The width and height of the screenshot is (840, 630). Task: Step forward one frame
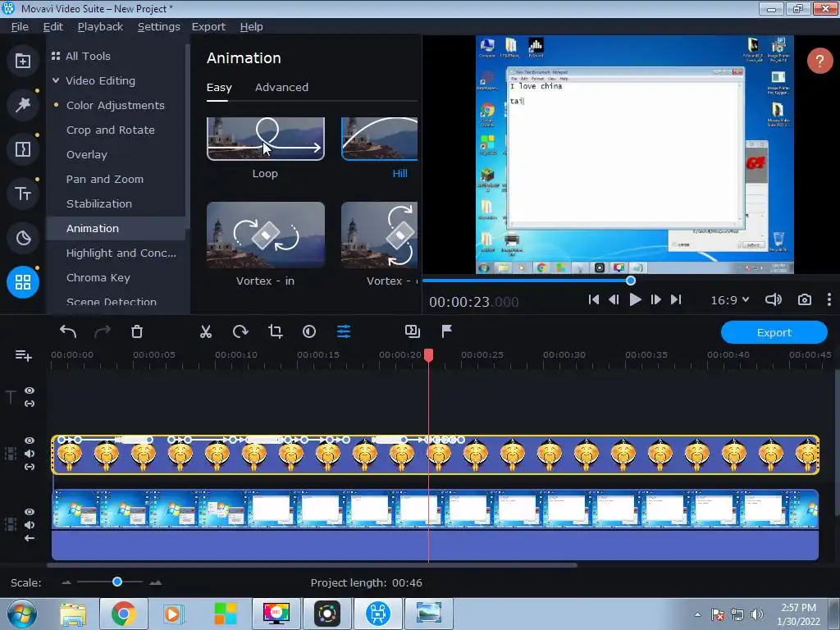[x=655, y=300]
